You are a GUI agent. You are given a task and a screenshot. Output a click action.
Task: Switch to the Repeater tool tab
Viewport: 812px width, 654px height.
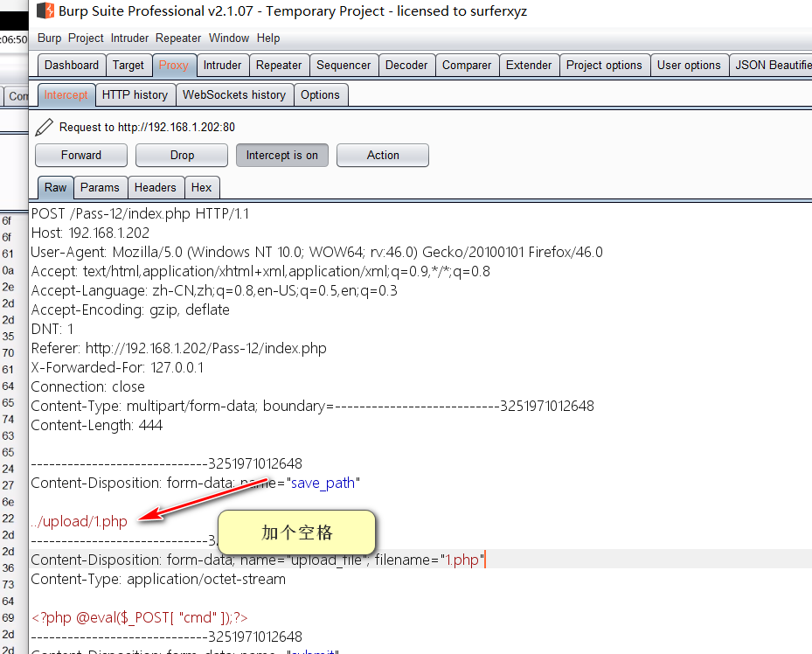pos(279,66)
